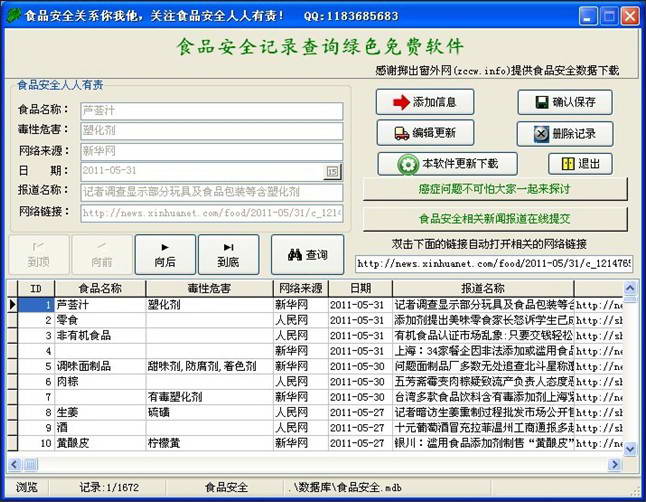Click the green leaf app icon in title bar
Viewport: 646px width, 502px height.
point(14,15)
